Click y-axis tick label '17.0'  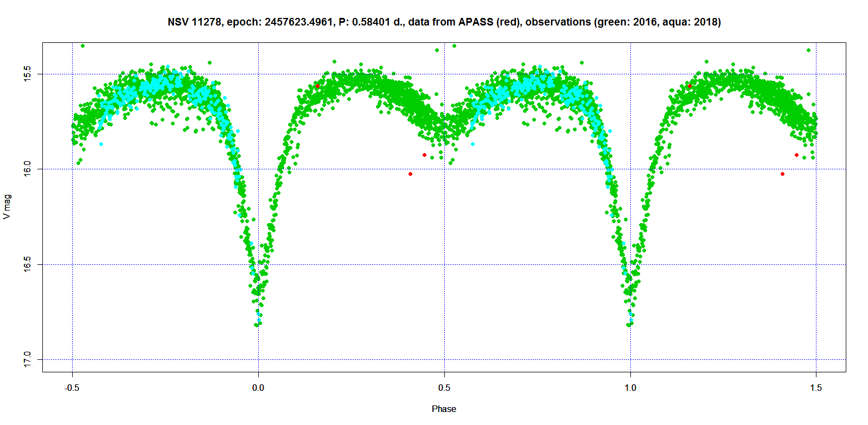coord(28,359)
